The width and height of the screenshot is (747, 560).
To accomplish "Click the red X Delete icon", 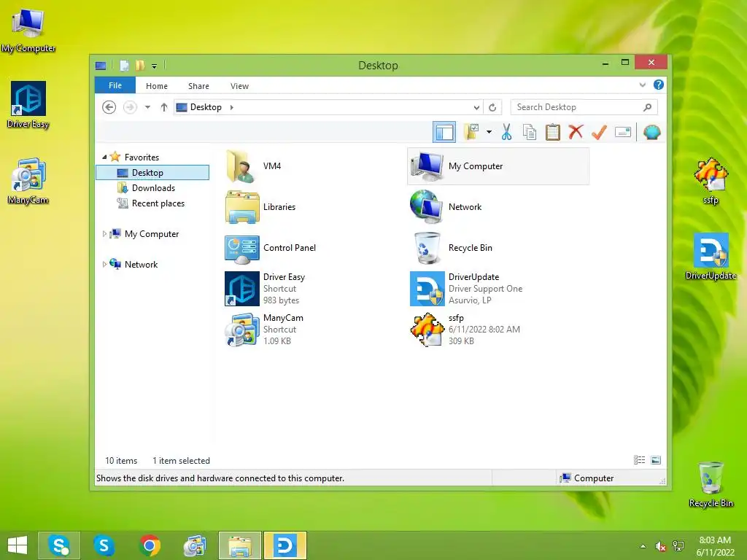I will pos(576,132).
